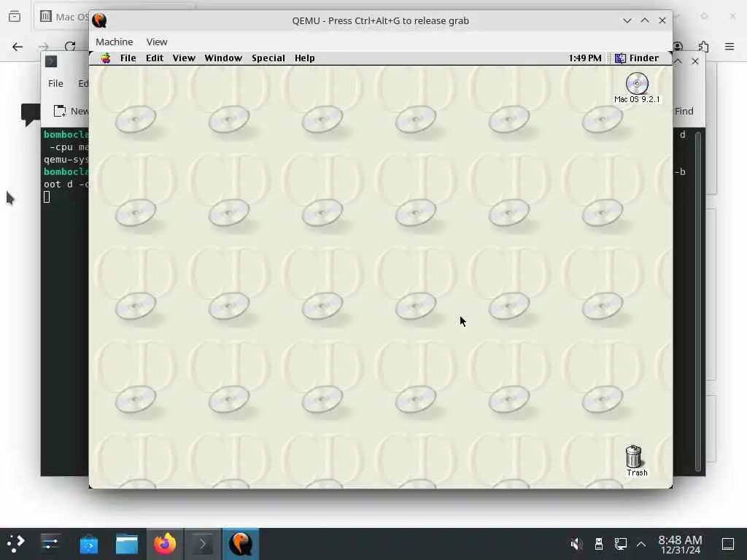The width and height of the screenshot is (747, 560).
Task: Maximize the QEMU window
Action: coord(645,20)
